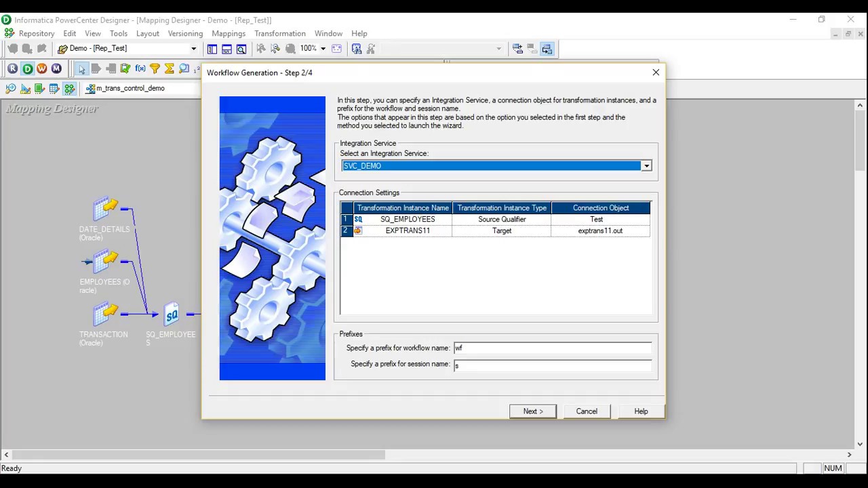Select the SQ_EMPLOYEES row in connection table
The height and width of the screenshot is (488, 868).
tap(495, 220)
